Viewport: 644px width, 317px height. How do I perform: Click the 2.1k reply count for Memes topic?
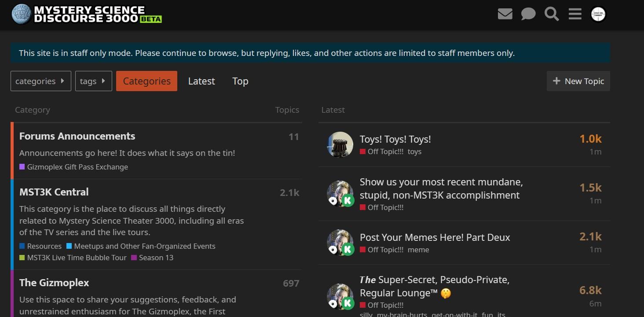point(590,236)
